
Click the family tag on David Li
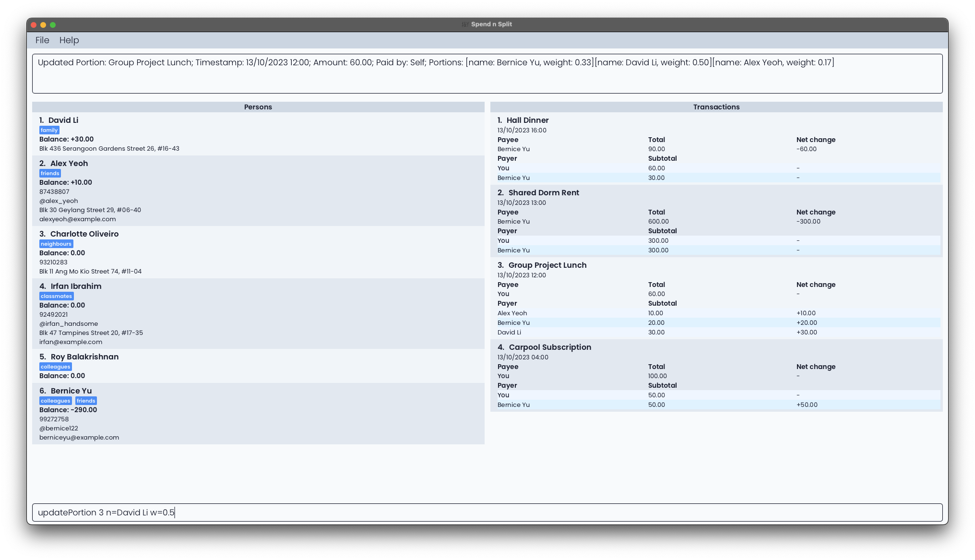49,130
